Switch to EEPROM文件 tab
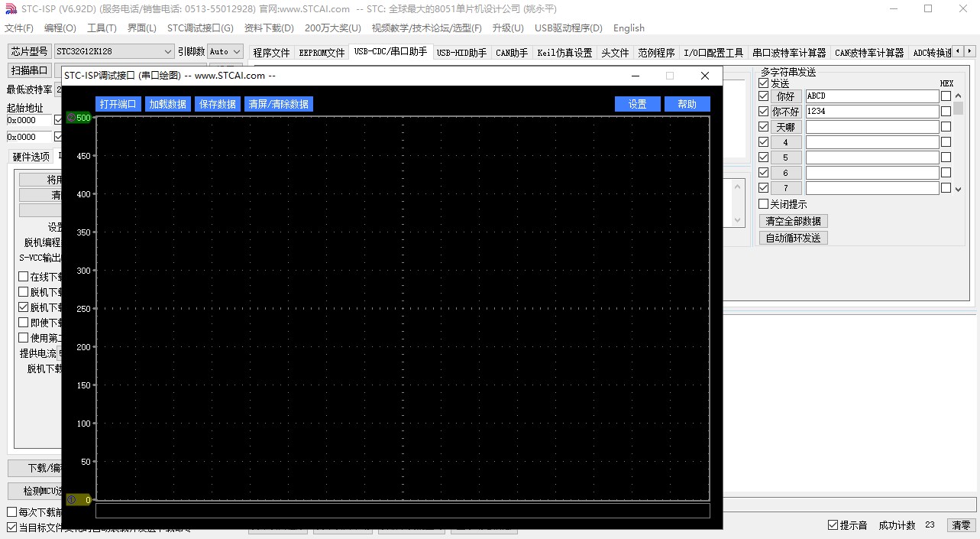980x539 pixels. coord(322,53)
